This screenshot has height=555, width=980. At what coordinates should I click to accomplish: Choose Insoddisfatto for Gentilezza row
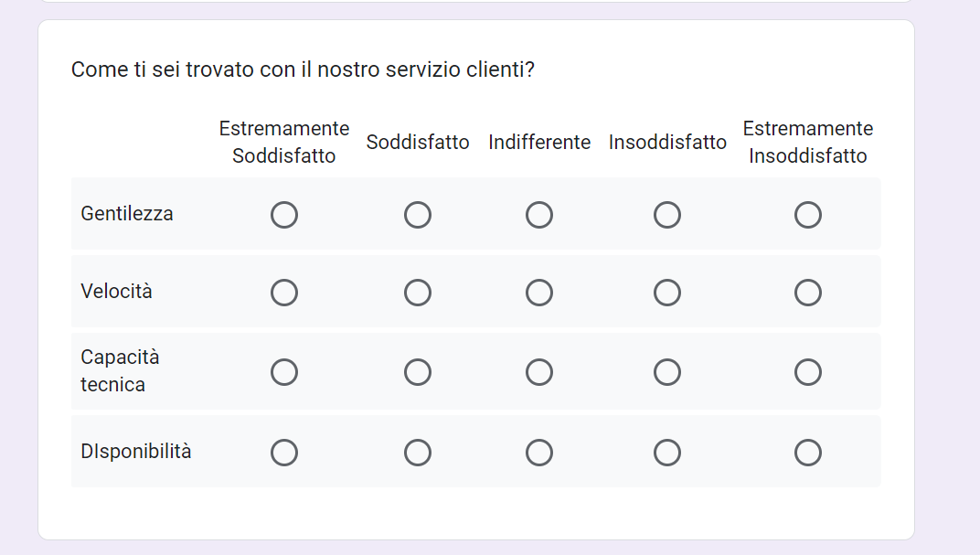(667, 215)
